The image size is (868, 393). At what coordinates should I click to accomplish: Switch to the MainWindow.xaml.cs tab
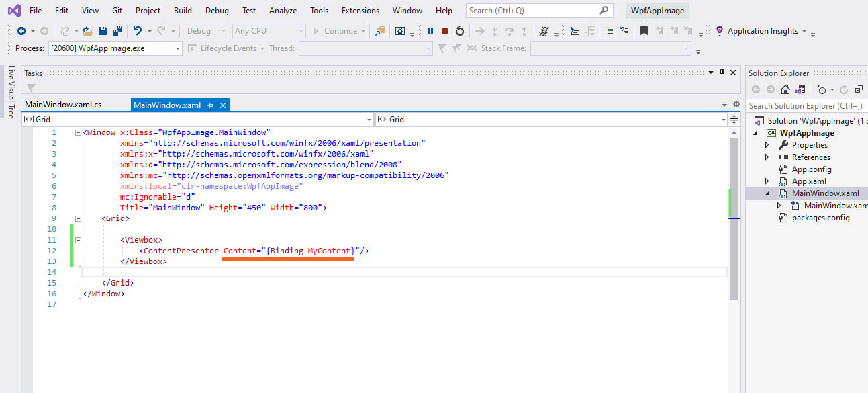[63, 105]
